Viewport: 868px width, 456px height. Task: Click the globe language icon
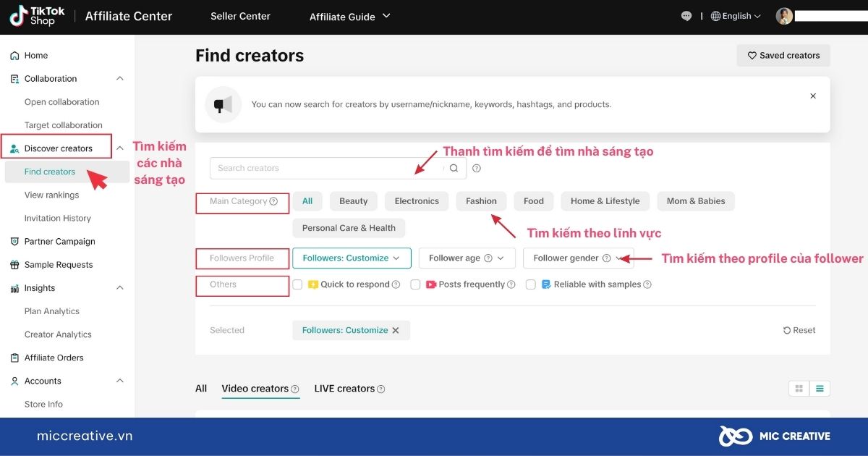pos(715,16)
